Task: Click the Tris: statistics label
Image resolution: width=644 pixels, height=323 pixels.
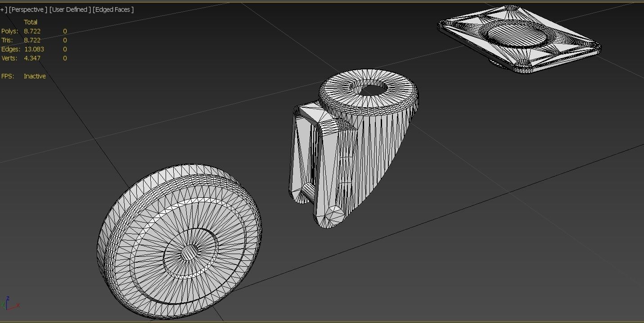Action: pyautogui.click(x=7, y=40)
